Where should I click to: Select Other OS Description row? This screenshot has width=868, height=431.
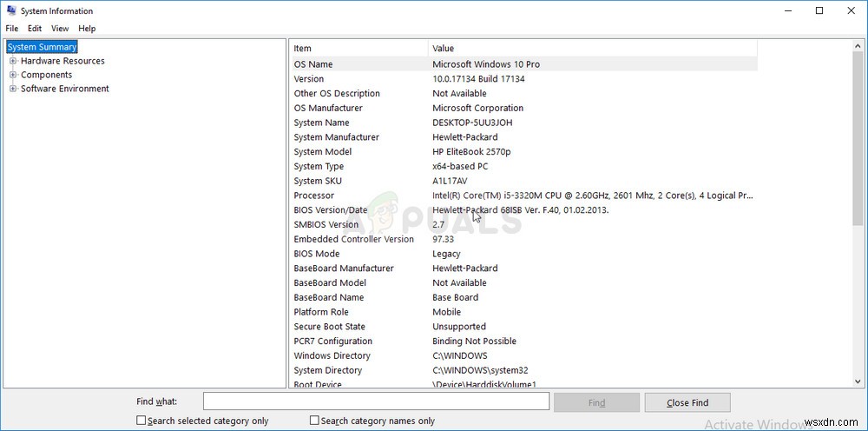point(523,93)
